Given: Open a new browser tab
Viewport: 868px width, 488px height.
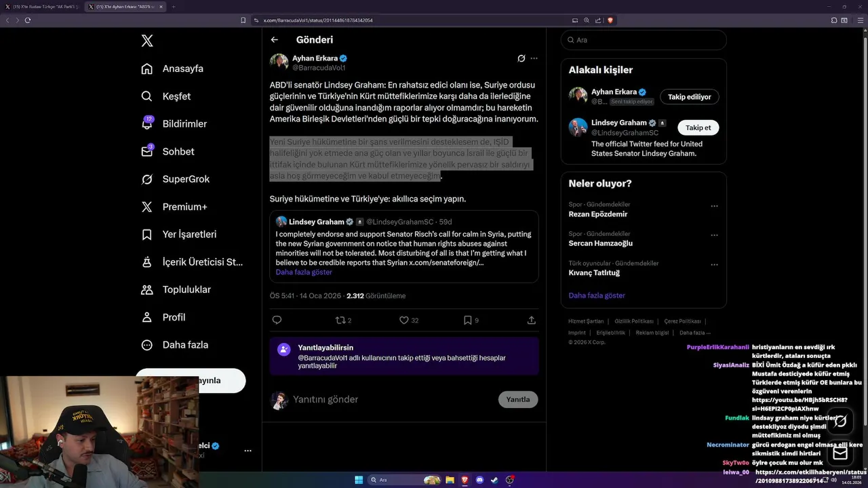Looking at the screenshot, I should tap(173, 7).
